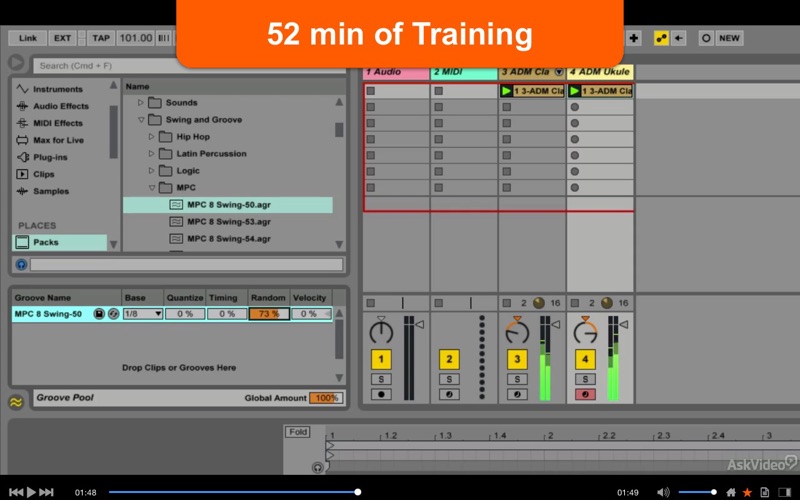Click the Global Amount 100% field
This screenshot has width=800, height=500.
(x=326, y=398)
